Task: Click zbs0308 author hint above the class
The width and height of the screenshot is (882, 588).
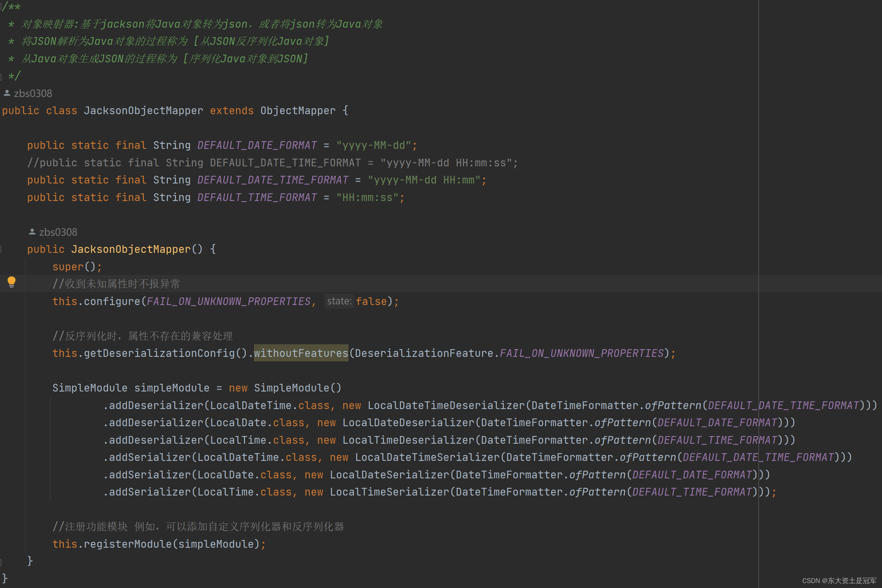Action: (33, 94)
